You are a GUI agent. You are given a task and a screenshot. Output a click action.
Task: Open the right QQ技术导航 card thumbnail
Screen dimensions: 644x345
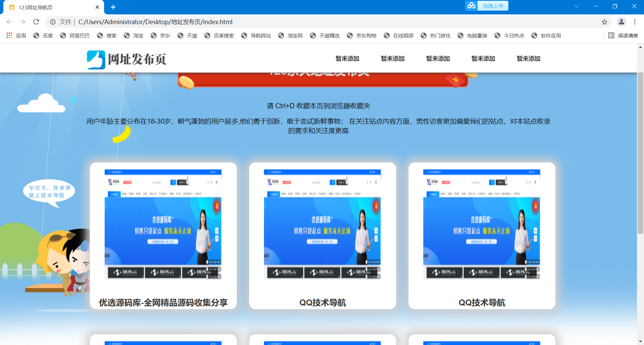pyautogui.click(x=482, y=224)
